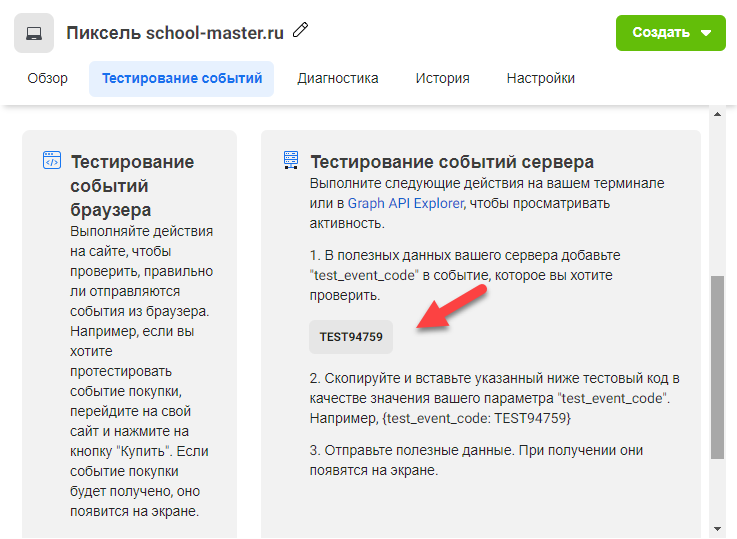Follow the Graph API Explorer link

[x=406, y=203]
